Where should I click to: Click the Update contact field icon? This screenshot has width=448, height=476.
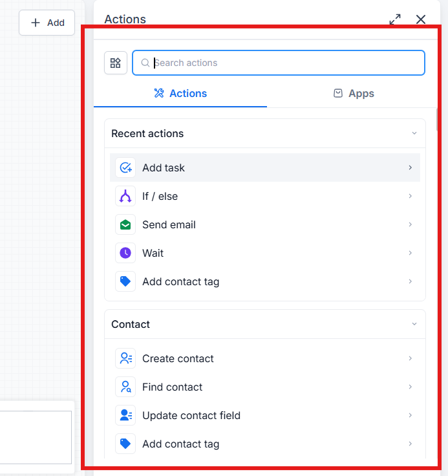[125, 415]
